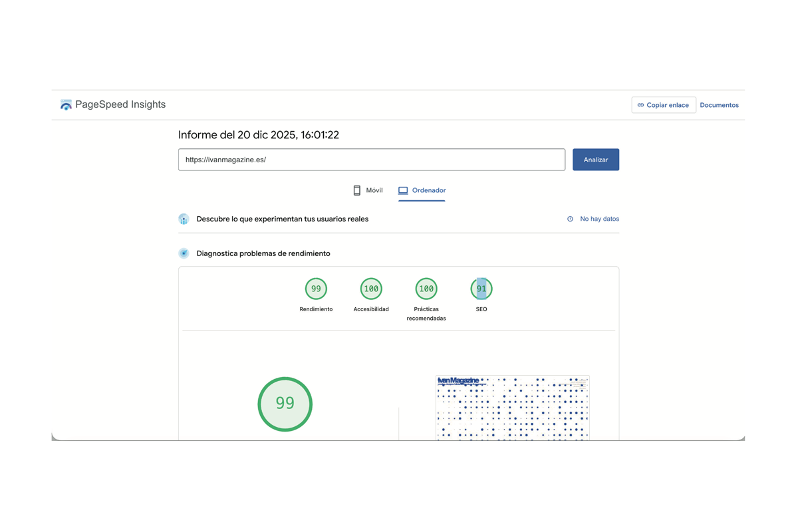The height and width of the screenshot is (532, 798).
Task: Click the link icon in Copiar enlace
Action: 640,105
